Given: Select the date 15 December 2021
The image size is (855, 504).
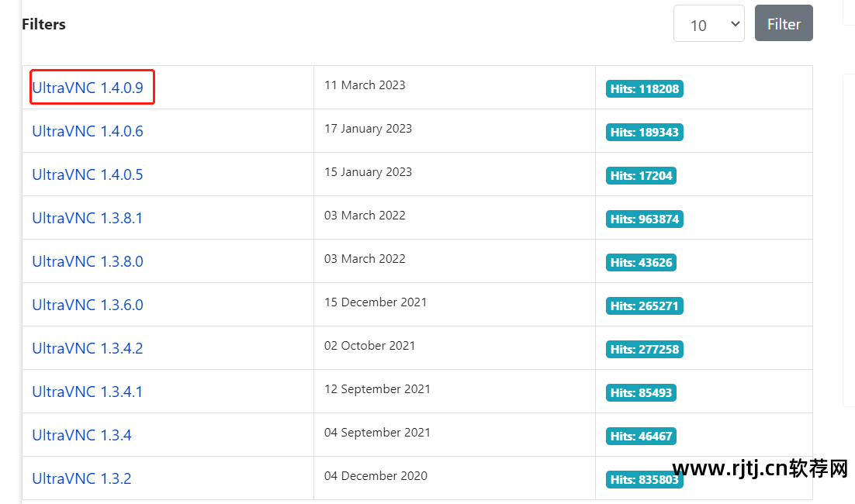Looking at the screenshot, I should 376,302.
